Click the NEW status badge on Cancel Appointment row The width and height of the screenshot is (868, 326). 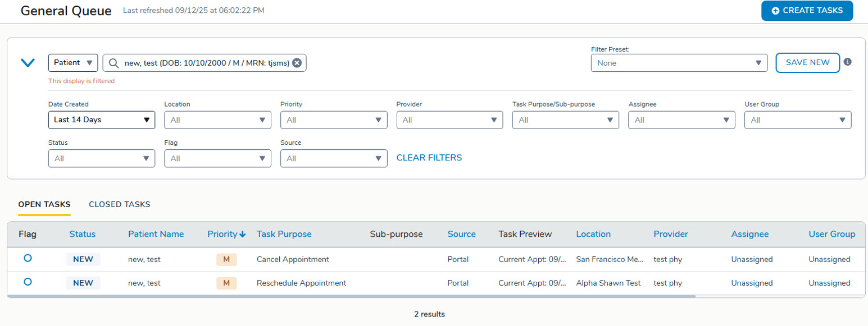83,259
